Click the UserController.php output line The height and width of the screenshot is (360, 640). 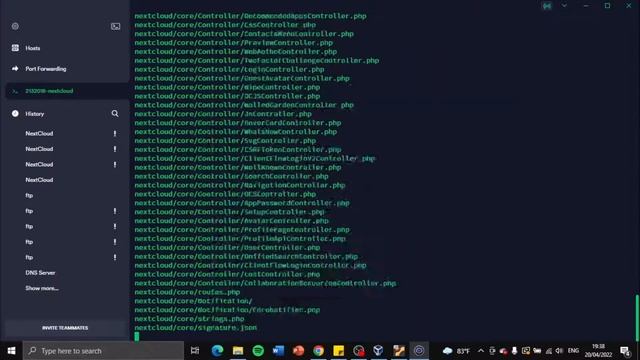click(227, 248)
